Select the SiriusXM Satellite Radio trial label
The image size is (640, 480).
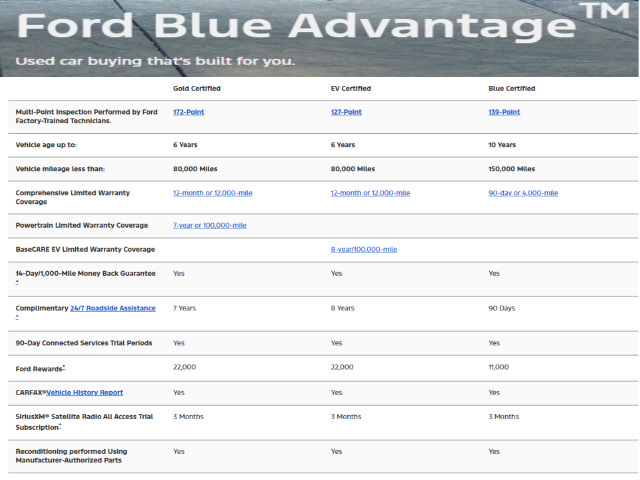(84, 422)
